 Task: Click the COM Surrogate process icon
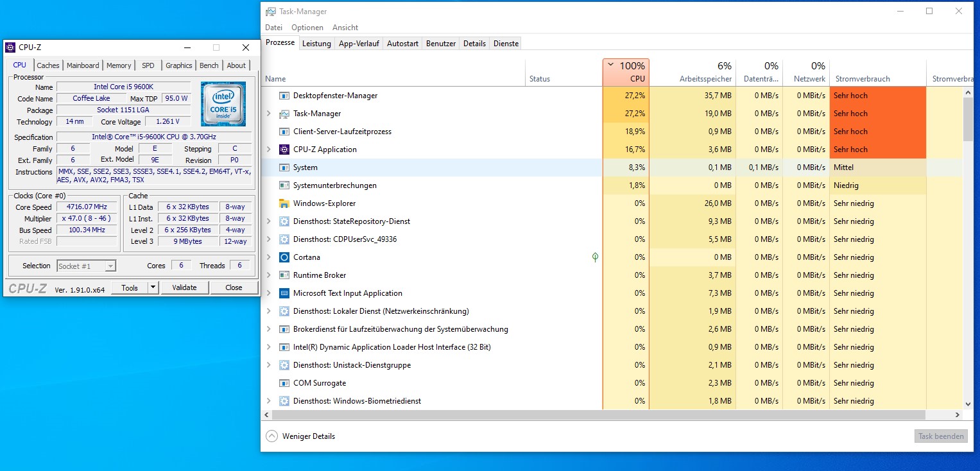[284, 383]
